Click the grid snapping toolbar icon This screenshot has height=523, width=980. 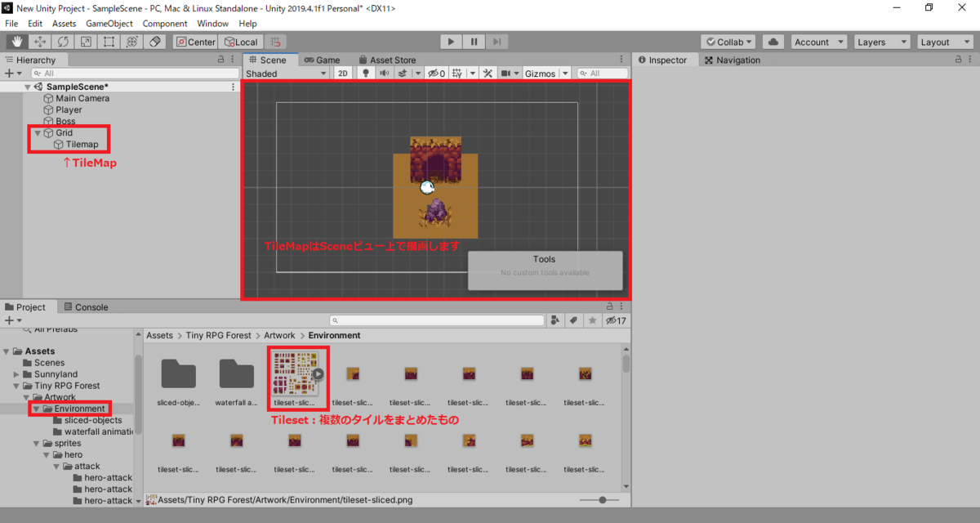click(x=277, y=42)
